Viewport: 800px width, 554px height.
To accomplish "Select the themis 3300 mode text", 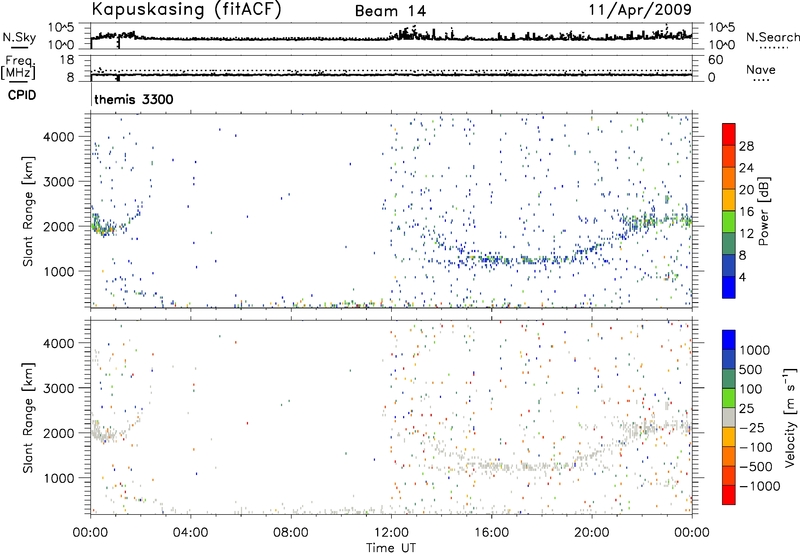I will (134, 99).
